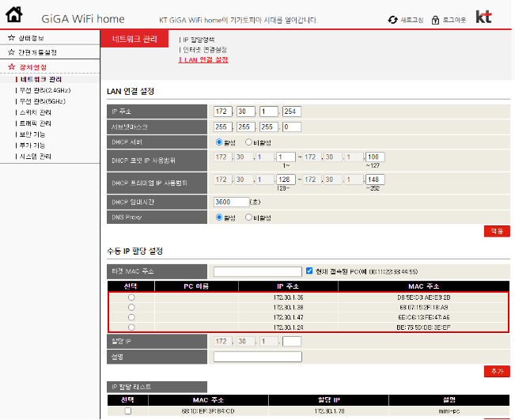Click the 새로고침 refresh icon
The height and width of the screenshot is (420, 515).
coord(393,19)
